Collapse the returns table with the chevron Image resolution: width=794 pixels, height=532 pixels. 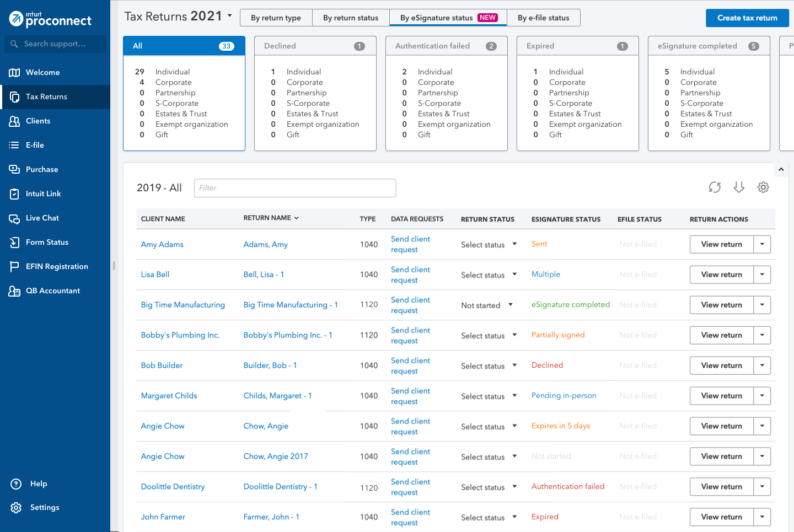tap(781, 169)
